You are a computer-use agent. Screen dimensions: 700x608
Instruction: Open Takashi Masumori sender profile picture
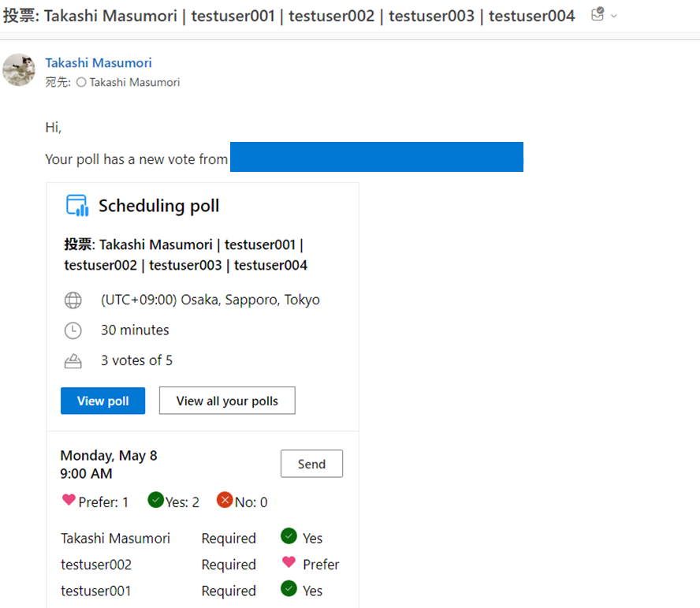(19, 69)
